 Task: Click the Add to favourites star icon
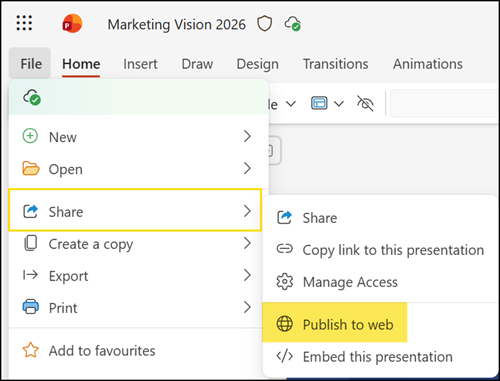pos(31,350)
